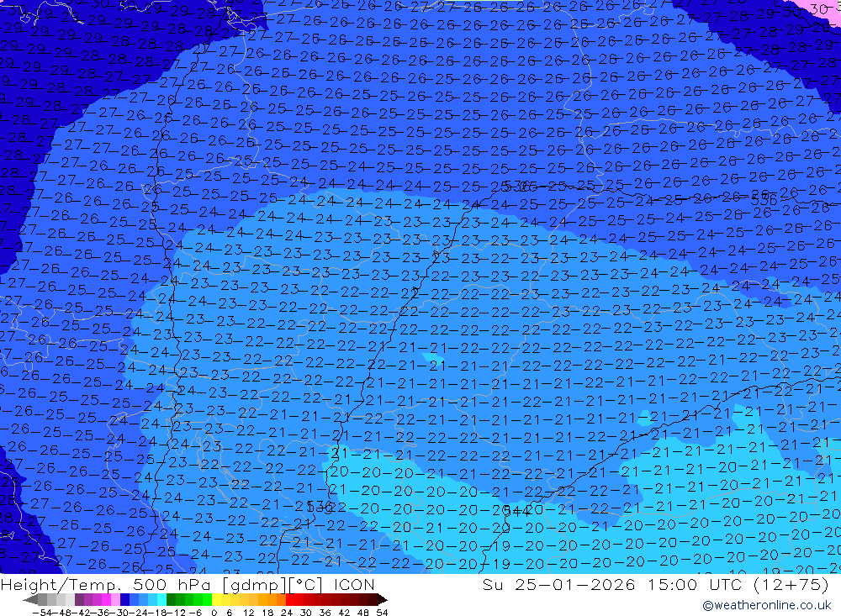841x616 pixels.
Task: Click the weatheronline.co.uk copyright link
Action: [766, 605]
